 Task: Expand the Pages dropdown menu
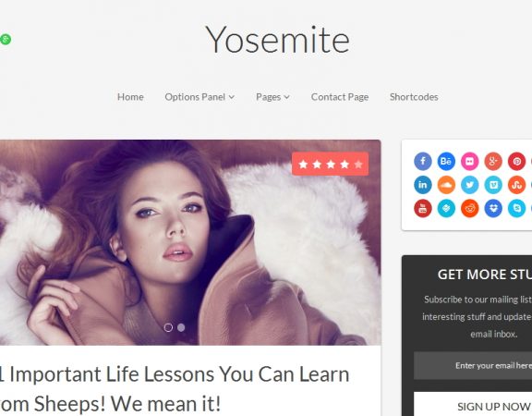coord(272,97)
